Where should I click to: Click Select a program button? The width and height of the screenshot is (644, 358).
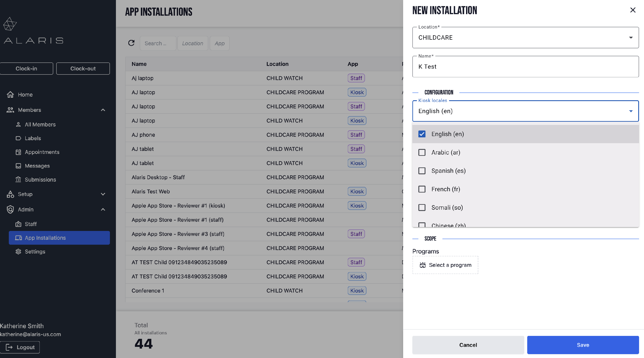pyautogui.click(x=445, y=265)
